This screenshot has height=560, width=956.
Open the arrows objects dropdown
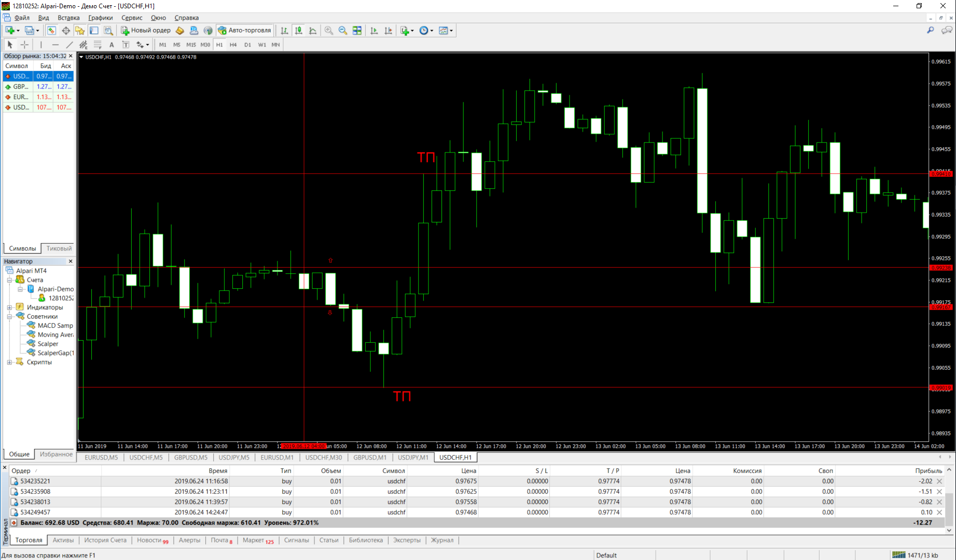tap(143, 45)
